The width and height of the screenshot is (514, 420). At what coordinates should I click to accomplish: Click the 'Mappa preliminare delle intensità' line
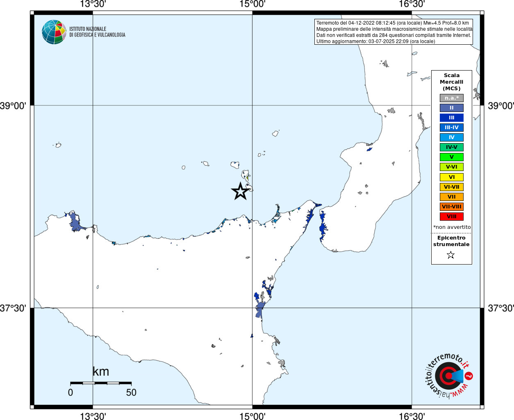pos(394,29)
